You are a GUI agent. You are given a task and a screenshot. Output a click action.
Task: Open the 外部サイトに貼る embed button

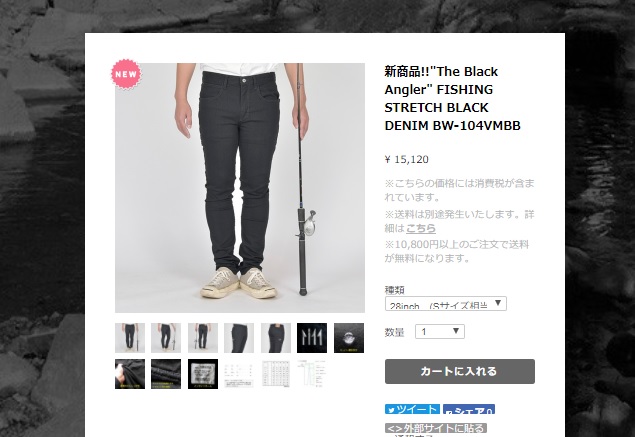tap(436, 428)
